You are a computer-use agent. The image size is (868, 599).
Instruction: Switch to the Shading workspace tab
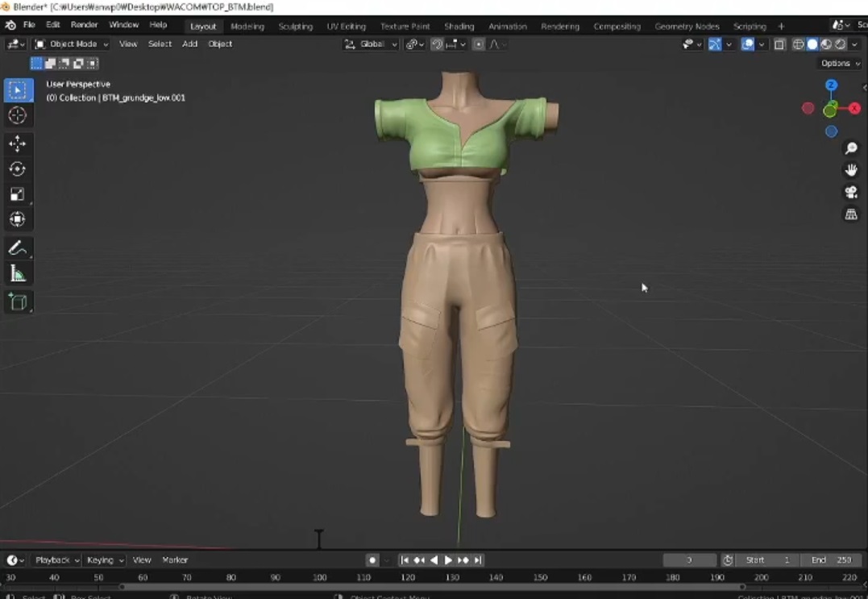[459, 26]
